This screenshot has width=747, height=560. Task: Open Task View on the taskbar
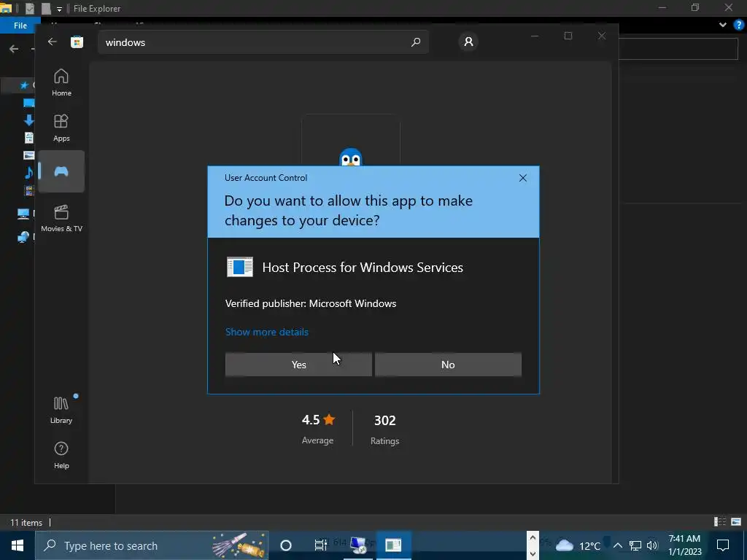321,545
